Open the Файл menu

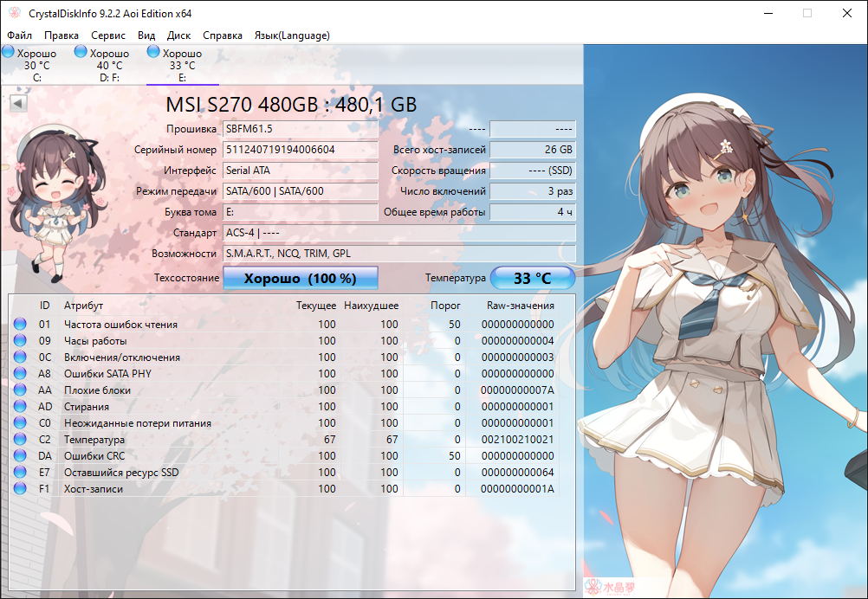[x=19, y=35]
